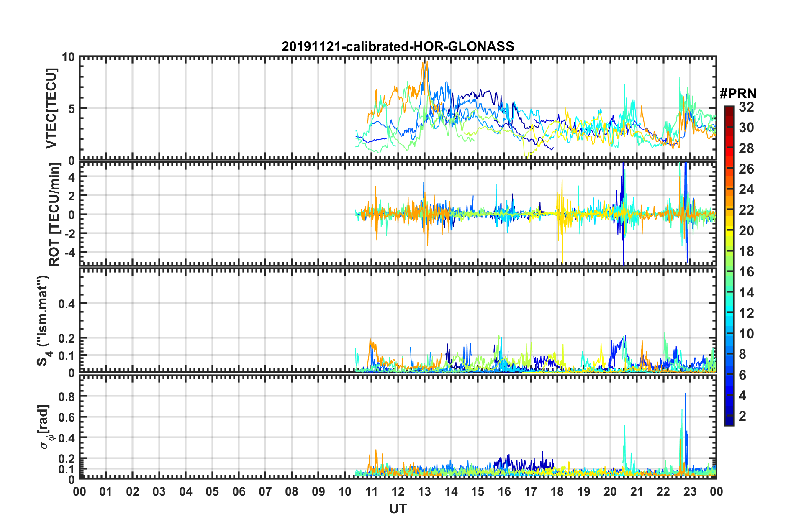Select the colorbar PRN label "4"
Screen dimensions: 796x532
pos(742,395)
